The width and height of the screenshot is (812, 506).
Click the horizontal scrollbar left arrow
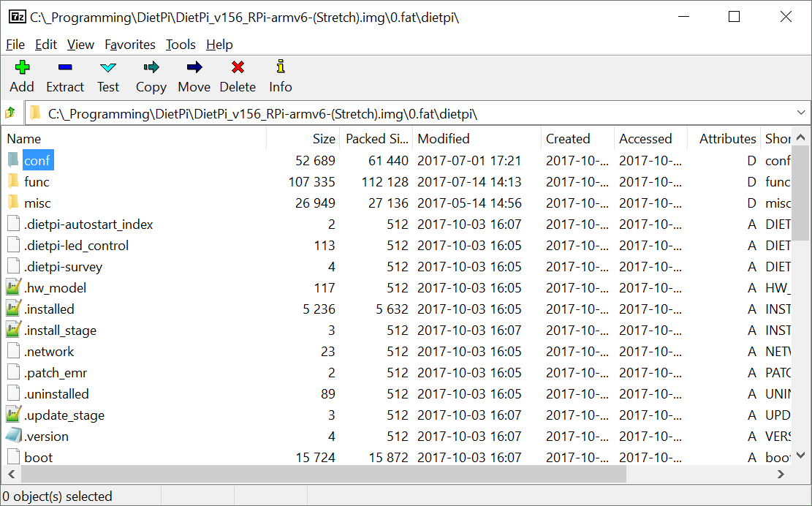point(12,474)
